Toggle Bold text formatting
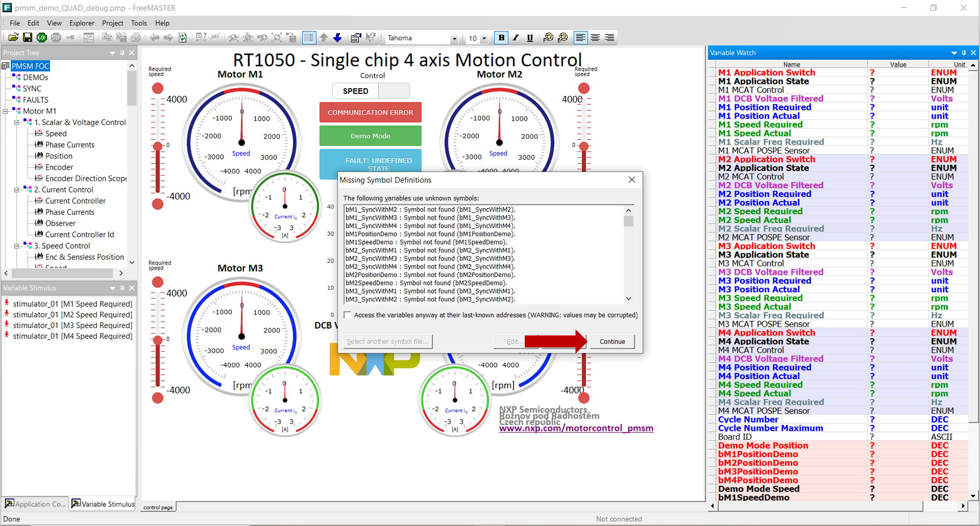Image resolution: width=980 pixels, height=526 pixels. pos(501,38)
